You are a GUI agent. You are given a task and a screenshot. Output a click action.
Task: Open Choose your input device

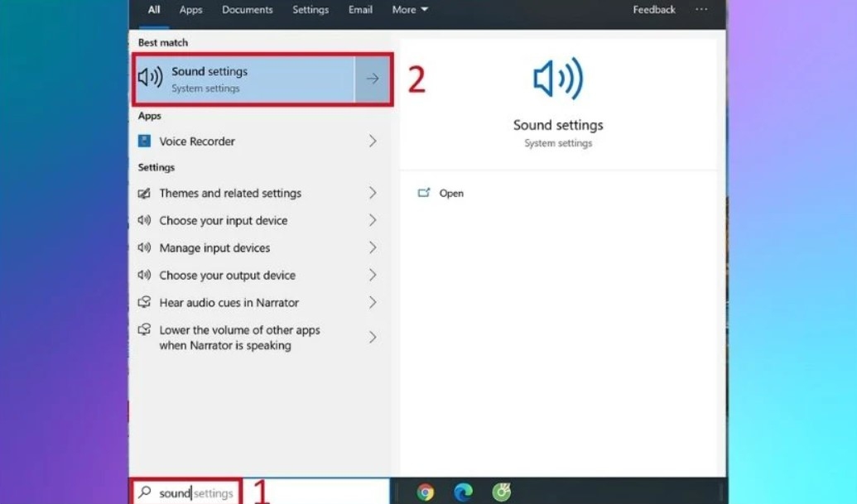(x=260, y=221)
